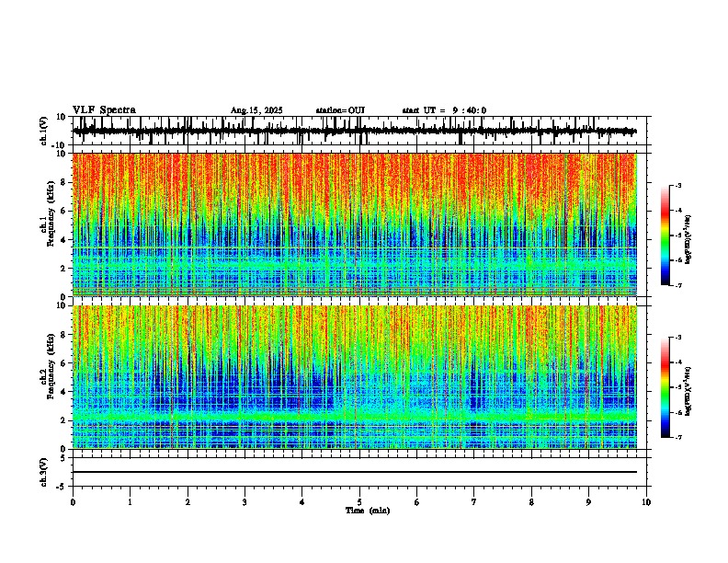Click time axis tick label "6"
Screen dimensions: 728x563
pos(417,502)
